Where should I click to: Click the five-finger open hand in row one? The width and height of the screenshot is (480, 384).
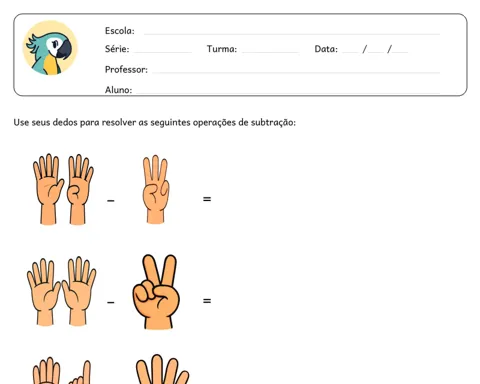click(x=48, y=189)
